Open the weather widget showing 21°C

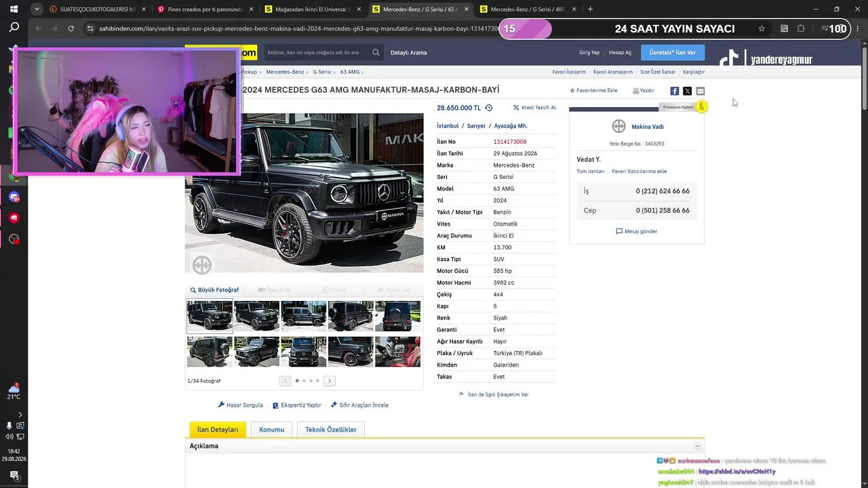pos(14,391)
